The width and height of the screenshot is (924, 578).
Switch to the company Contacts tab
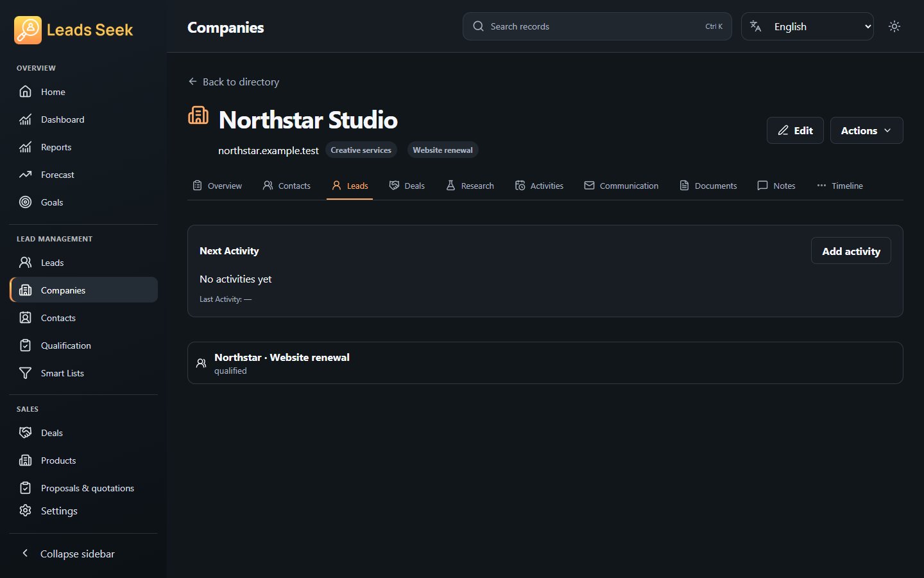(x=287, y=186)
